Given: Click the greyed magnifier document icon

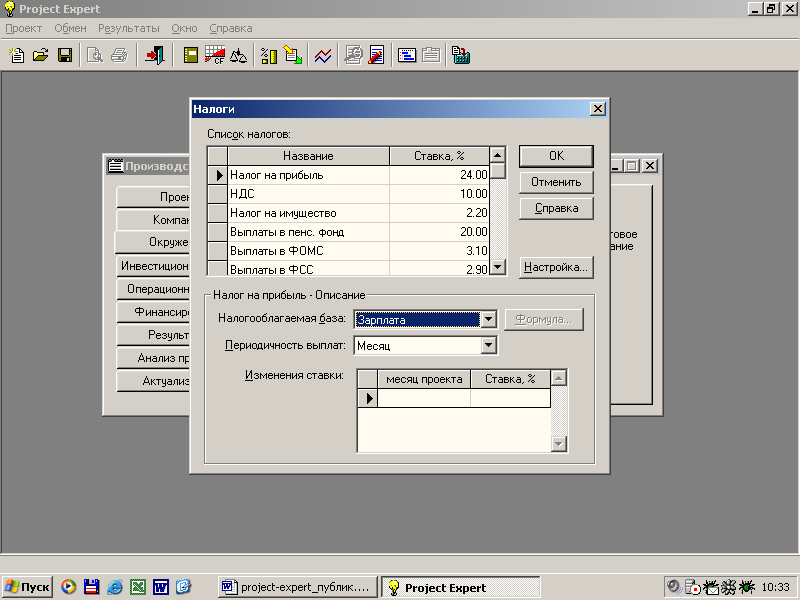Looking at the screenshot, I should point(353,55).
